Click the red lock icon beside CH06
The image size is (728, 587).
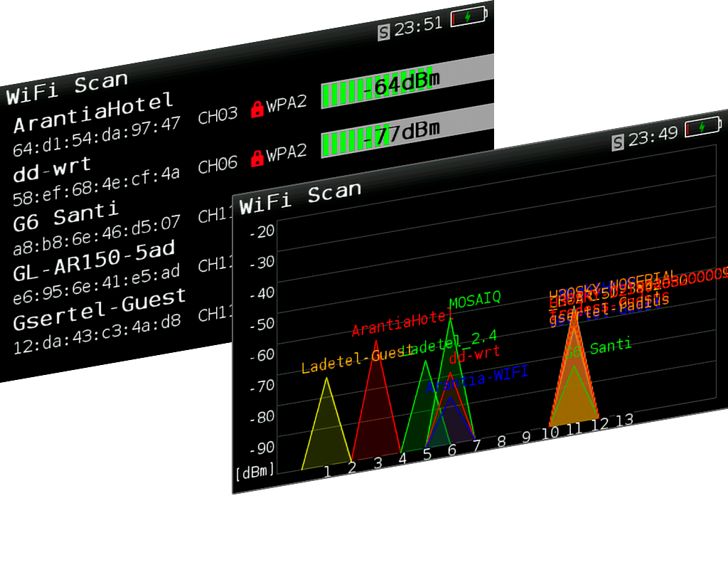click(x=257, y=158)
